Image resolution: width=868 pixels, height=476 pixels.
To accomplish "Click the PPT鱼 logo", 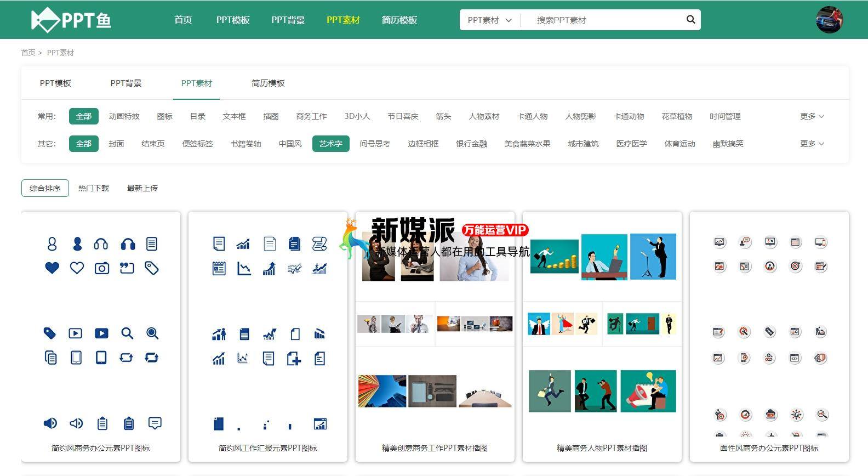I will 71,20.
